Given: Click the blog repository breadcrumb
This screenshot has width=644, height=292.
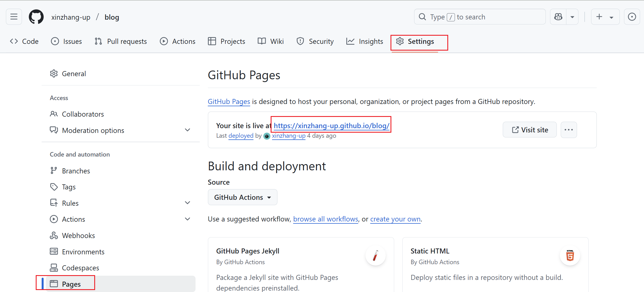Looking at the screenshot, I should pos(112,17).
